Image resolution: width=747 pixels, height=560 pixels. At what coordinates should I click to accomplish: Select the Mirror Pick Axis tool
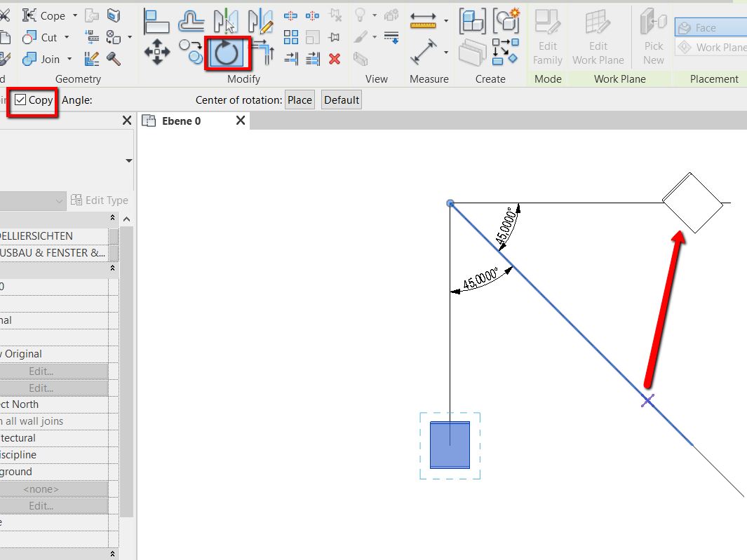pyautogui.click(x=224, y=20)
